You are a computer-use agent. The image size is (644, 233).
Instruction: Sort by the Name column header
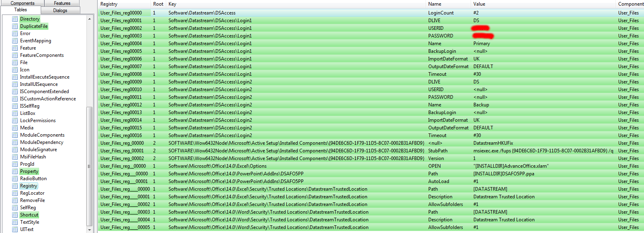(449, 4)
